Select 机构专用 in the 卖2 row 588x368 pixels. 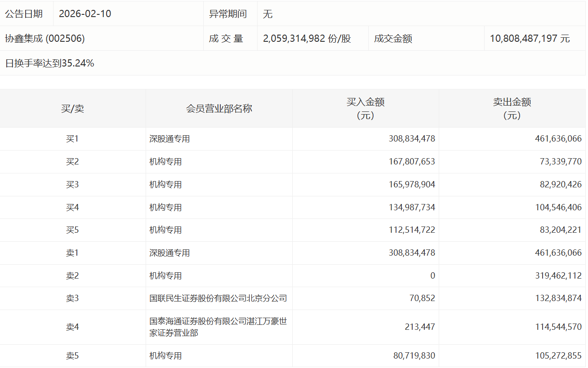click(165, 276)
